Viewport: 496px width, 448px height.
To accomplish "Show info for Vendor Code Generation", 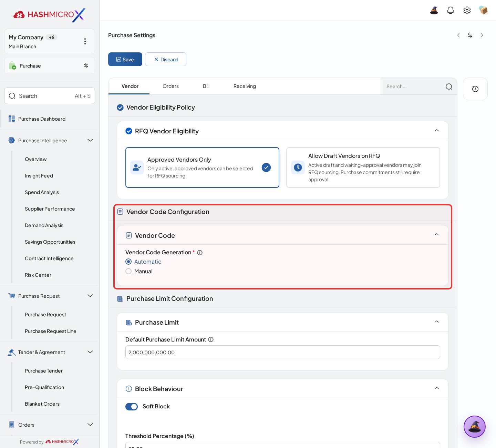I will coord(200,253).
